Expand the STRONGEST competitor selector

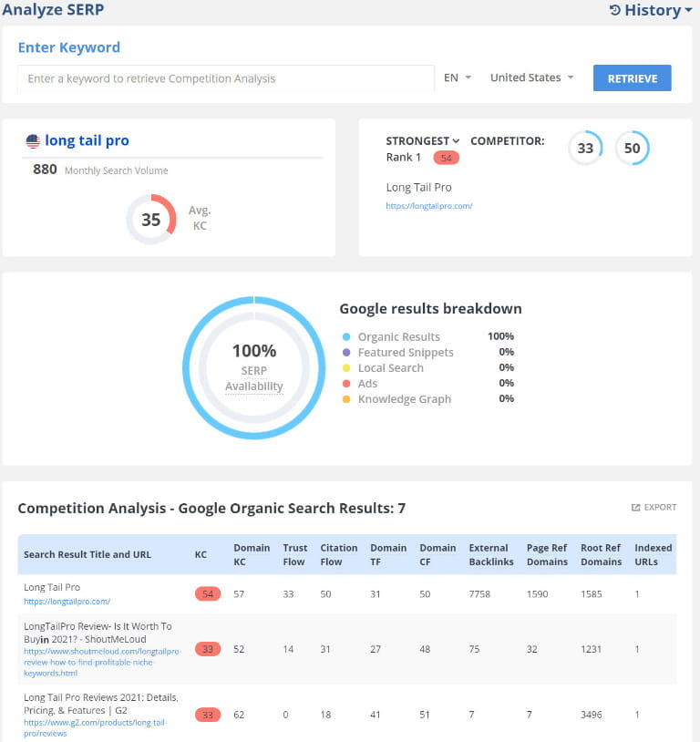pos(421,140)
